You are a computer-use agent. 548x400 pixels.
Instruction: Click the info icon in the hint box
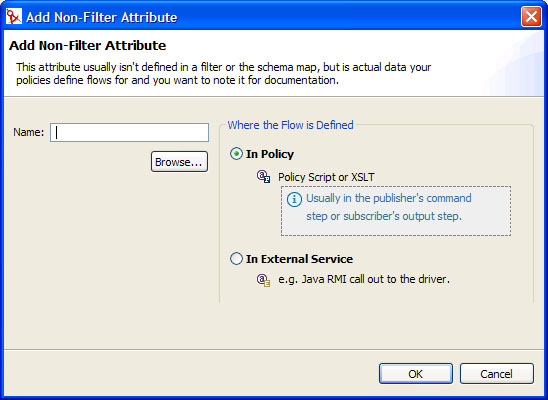(294, 200)
